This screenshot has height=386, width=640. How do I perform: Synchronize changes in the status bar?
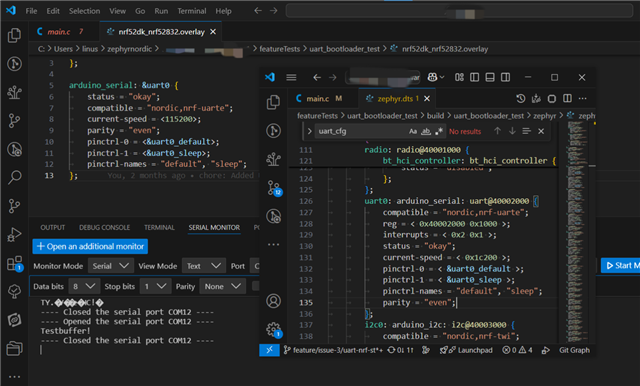(x=400, y=350)
